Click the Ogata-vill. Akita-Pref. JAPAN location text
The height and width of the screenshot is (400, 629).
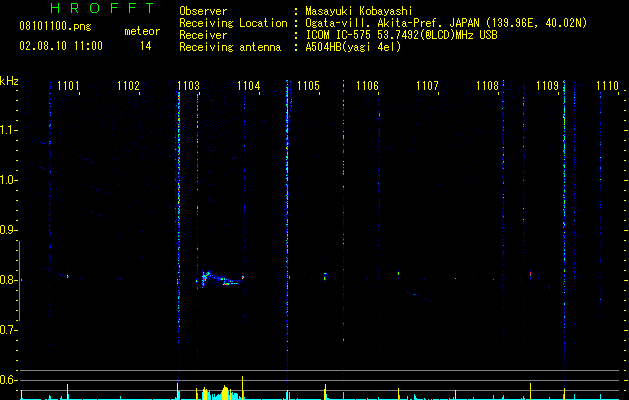pyautogui.click(x=446, y=23)
